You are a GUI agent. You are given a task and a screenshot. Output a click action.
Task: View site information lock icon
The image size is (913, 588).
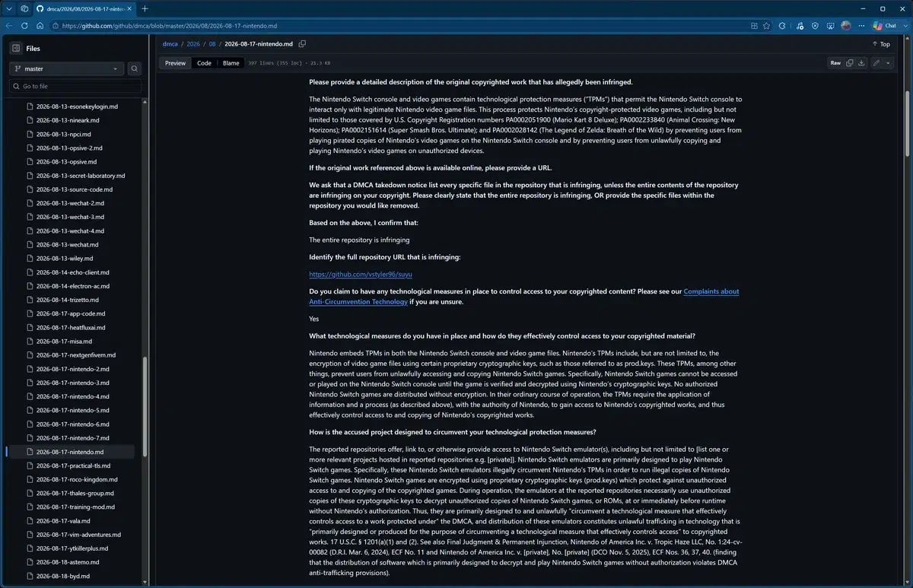(56, 25)
